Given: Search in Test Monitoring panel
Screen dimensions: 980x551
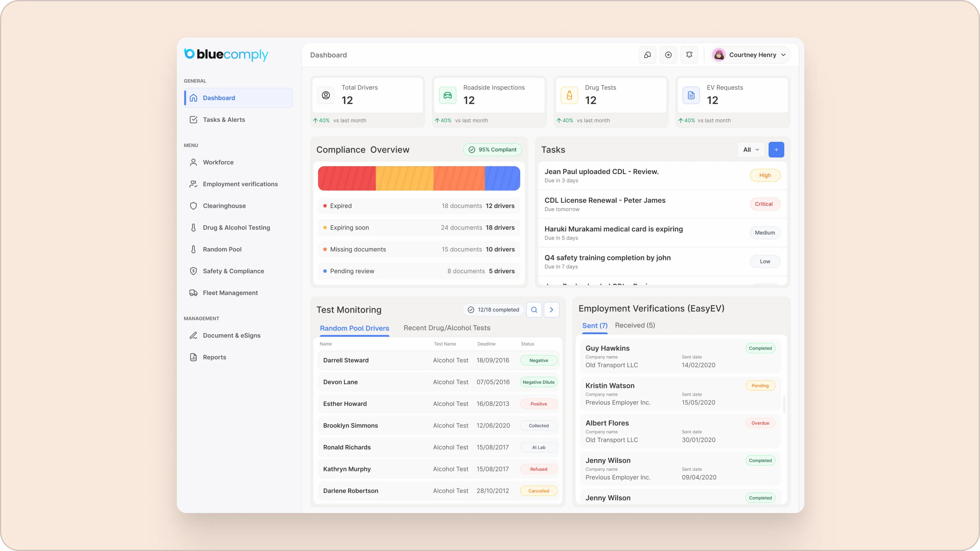Looking at the screenshot, I should coord(534,309).
